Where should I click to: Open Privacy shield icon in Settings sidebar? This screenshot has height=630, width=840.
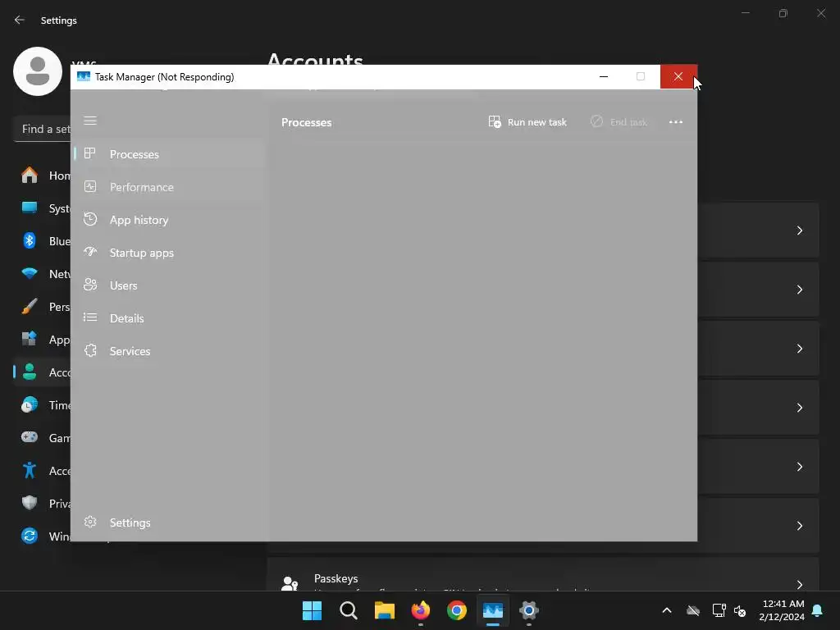[x=30, y=504]
